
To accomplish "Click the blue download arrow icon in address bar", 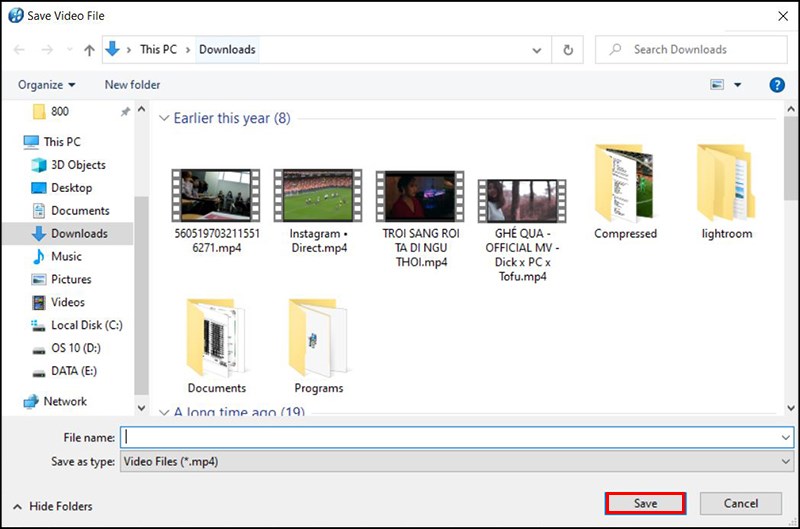I will [112, 49].
